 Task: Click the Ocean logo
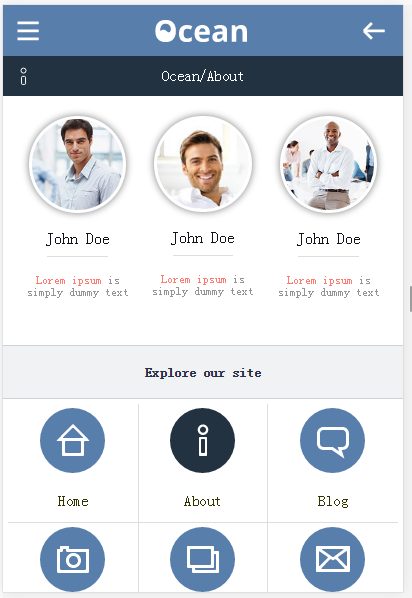[201, 31]
